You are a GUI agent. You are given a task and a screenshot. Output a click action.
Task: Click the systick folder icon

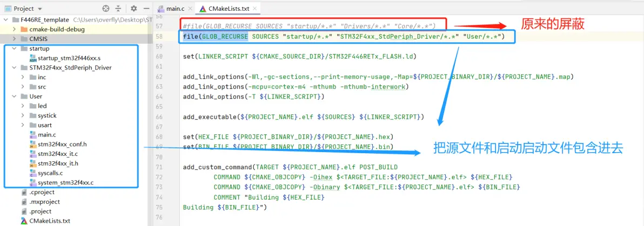pyautogui.click(x=33, y=115)
